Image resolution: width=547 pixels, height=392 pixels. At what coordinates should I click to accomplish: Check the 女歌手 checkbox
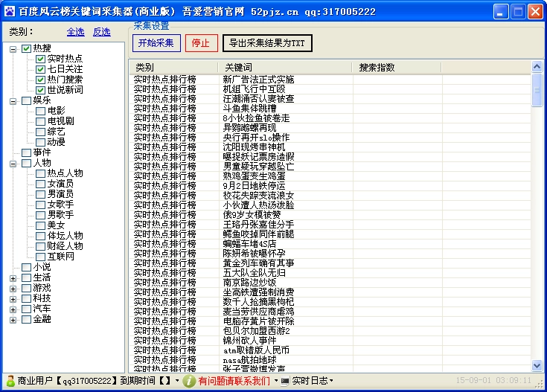(40, 205)
